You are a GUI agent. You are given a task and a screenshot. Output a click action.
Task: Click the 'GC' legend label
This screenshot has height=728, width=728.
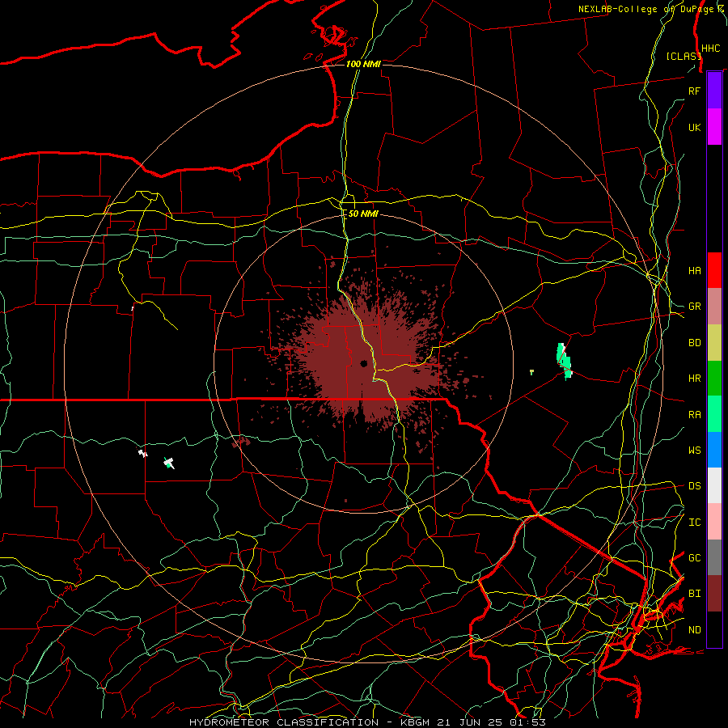pos(694,558)
